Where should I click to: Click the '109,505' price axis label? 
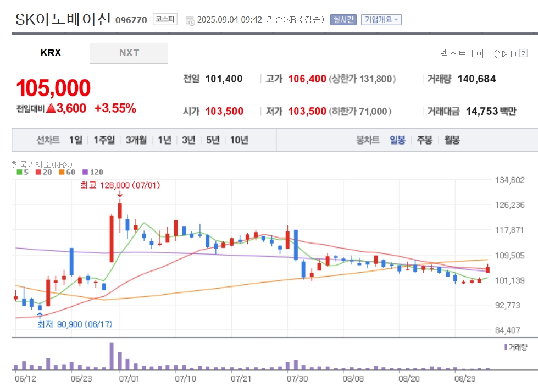tap(509, 256)
